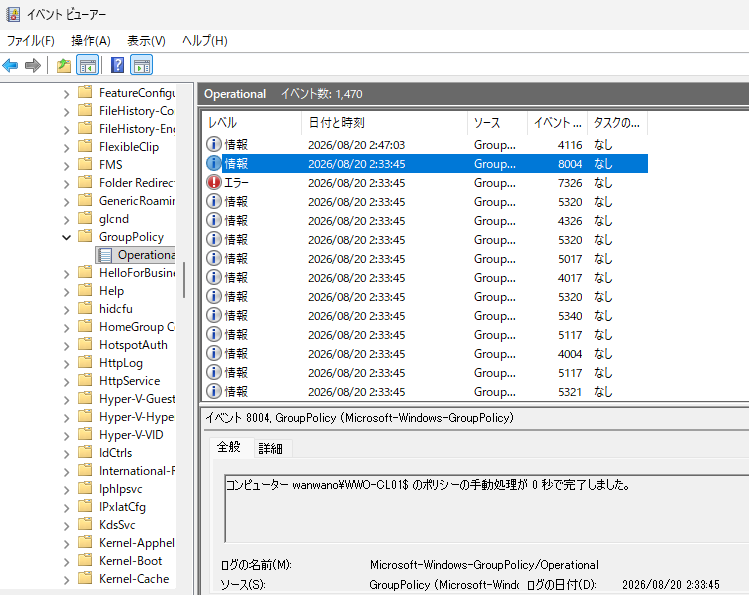Select event row with ID 4004
749x595 pixels.
tap(425, 354)
